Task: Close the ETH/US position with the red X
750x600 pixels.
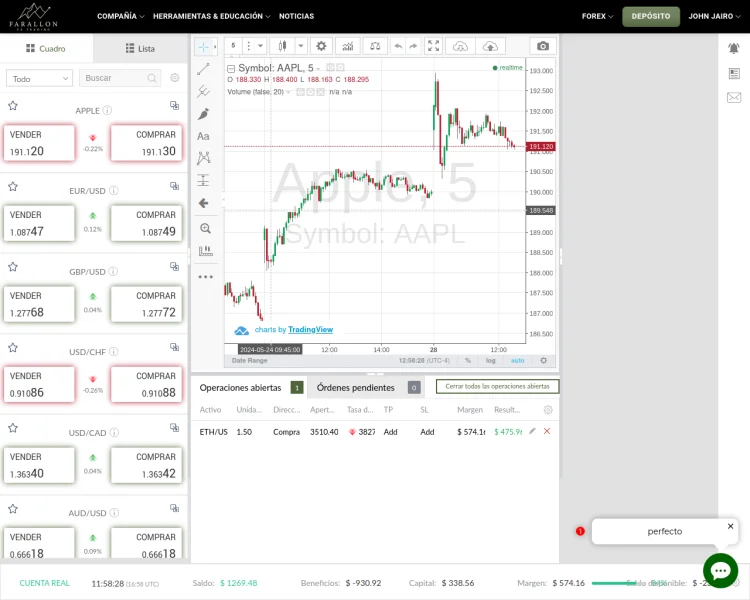Action: pos(547,431)
